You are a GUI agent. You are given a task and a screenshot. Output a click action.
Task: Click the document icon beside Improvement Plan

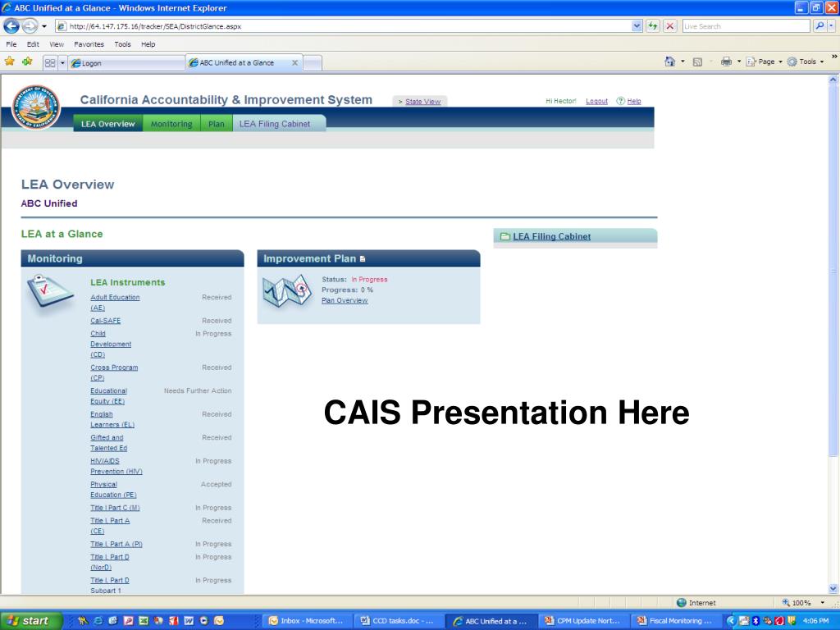363,258
